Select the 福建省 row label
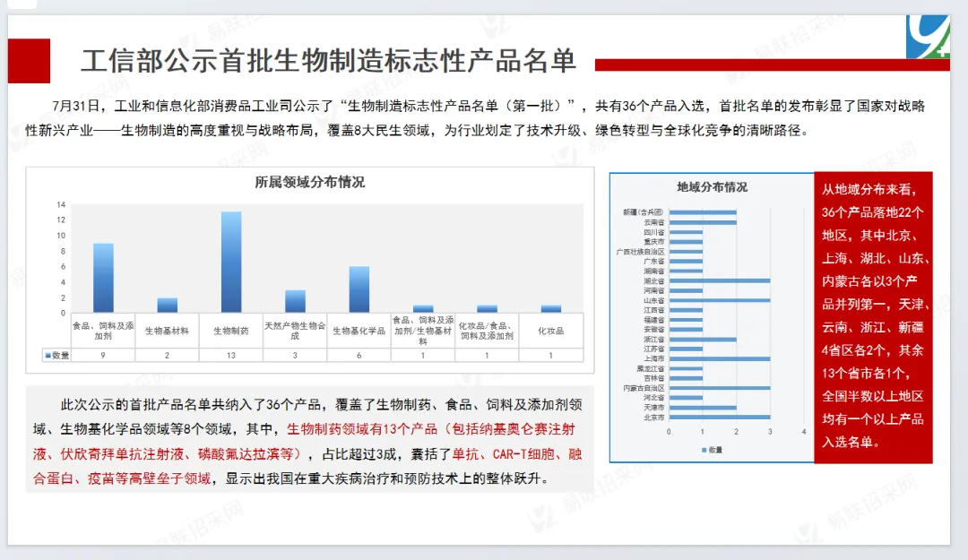This screenshot has height=560, width=968. pos(653,320)
